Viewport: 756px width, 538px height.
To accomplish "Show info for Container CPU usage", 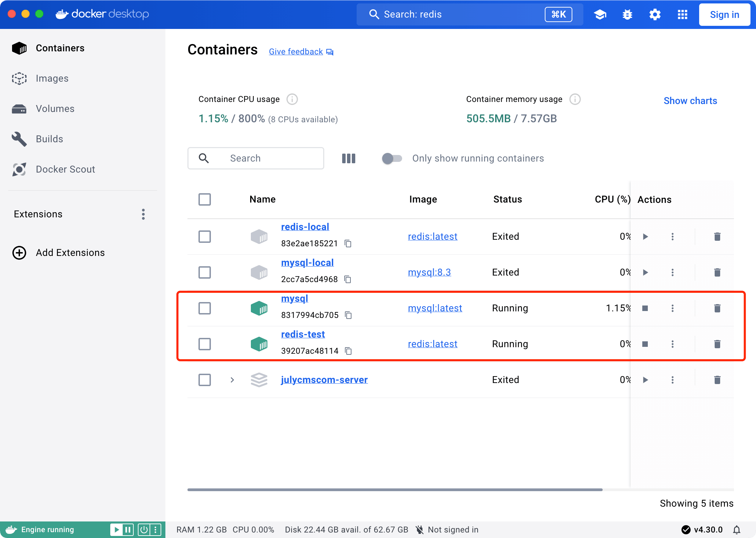I will point(292,99).
